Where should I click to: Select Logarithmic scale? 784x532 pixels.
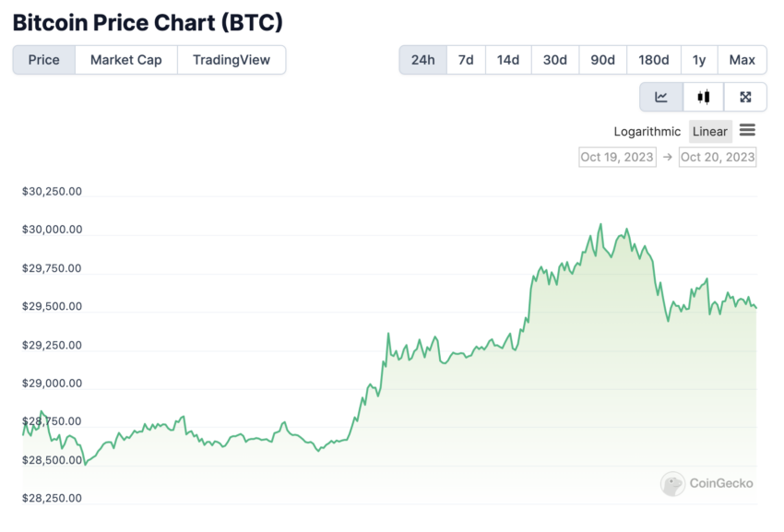[647, 132]
